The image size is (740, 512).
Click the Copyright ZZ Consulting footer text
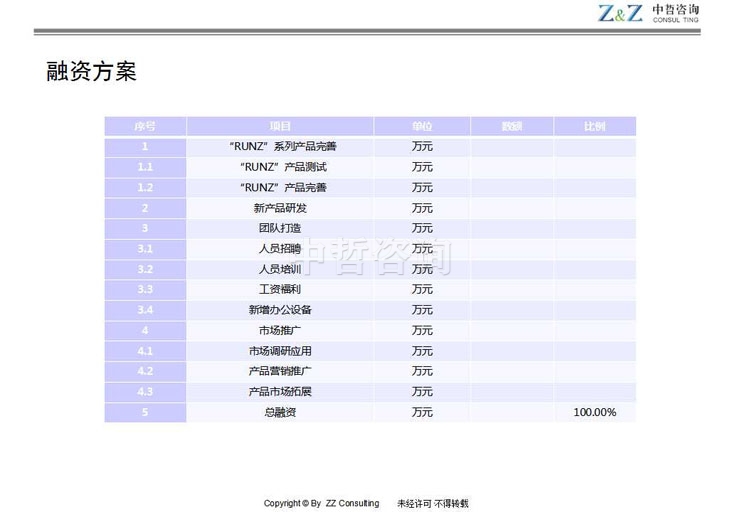coord(321,503)
